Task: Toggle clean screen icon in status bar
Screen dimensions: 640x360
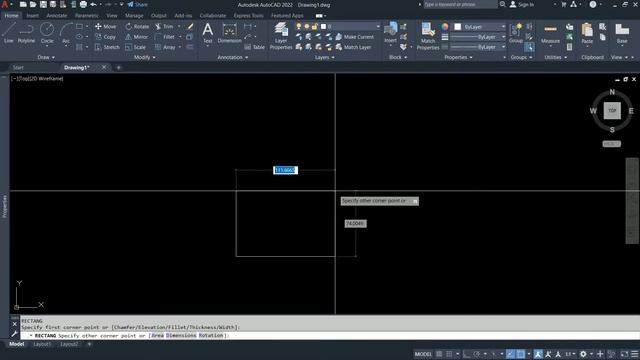Action: pos(624,354)
